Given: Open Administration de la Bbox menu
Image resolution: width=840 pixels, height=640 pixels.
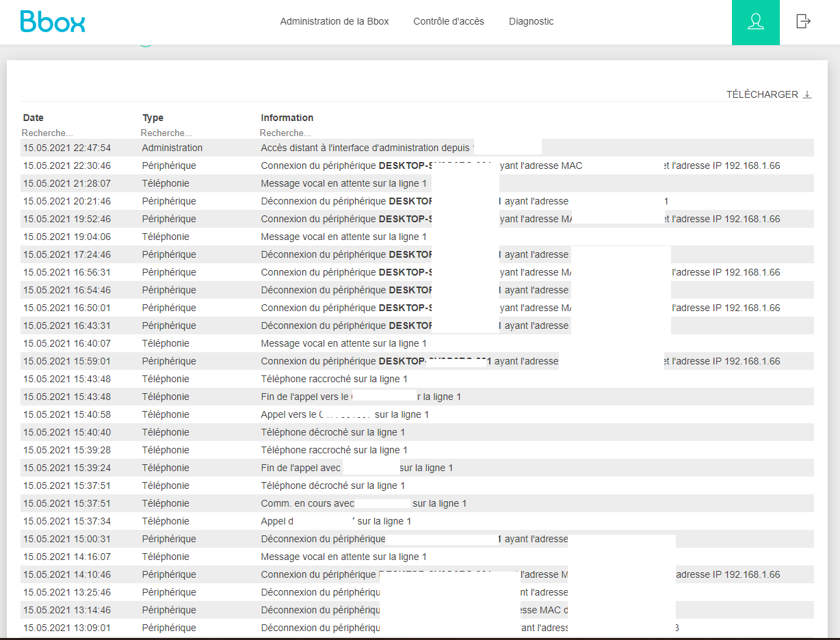Looking at the screenshot, I should tap(334, 21).
